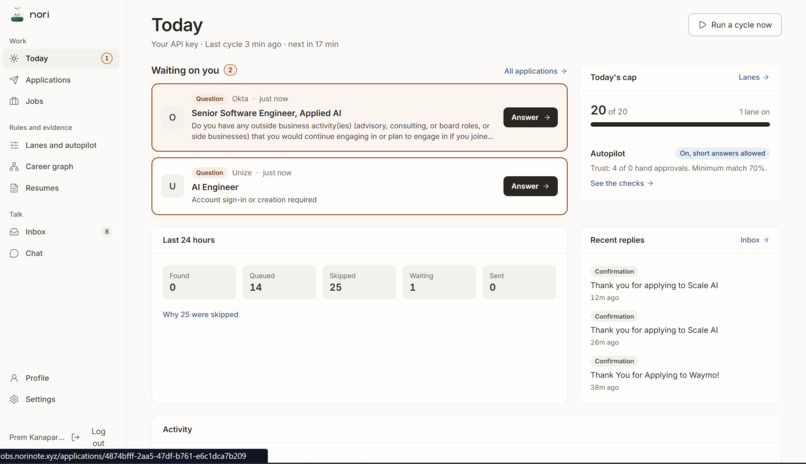Viewport: 806px width, 464px height.
Task: Click the user name Prem Kanapar...
Action: pyautogui.click(x=36, y=437)
